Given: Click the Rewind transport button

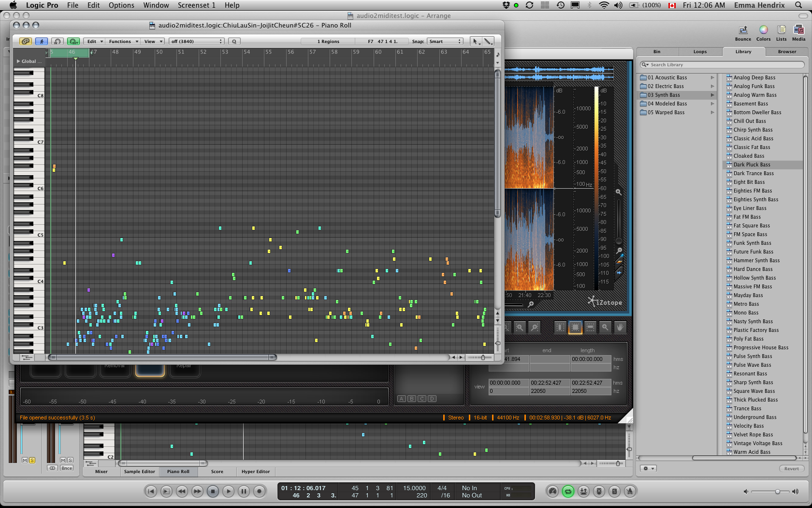Looking at the screenshot, I should click(x=182, y=492).
